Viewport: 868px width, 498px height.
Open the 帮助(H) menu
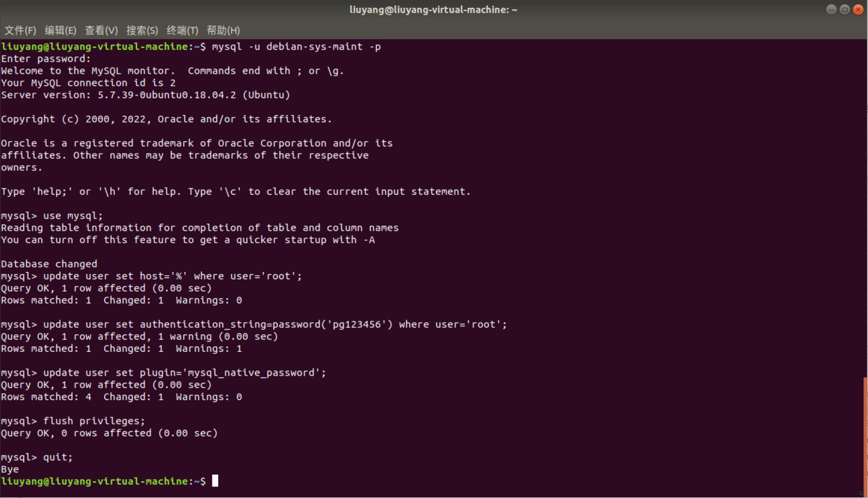[x=223, y=31]
